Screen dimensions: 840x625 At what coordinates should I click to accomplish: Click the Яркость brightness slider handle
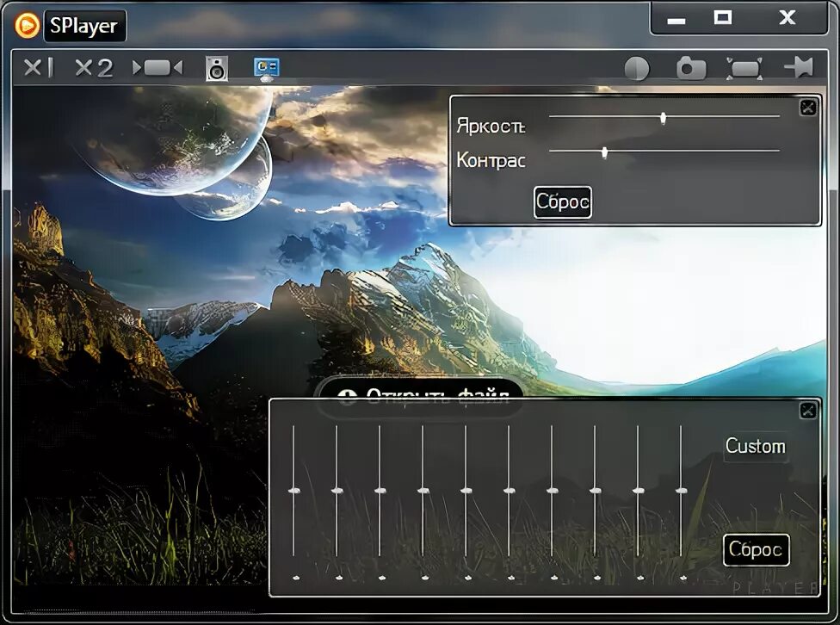tap(664, 118)
